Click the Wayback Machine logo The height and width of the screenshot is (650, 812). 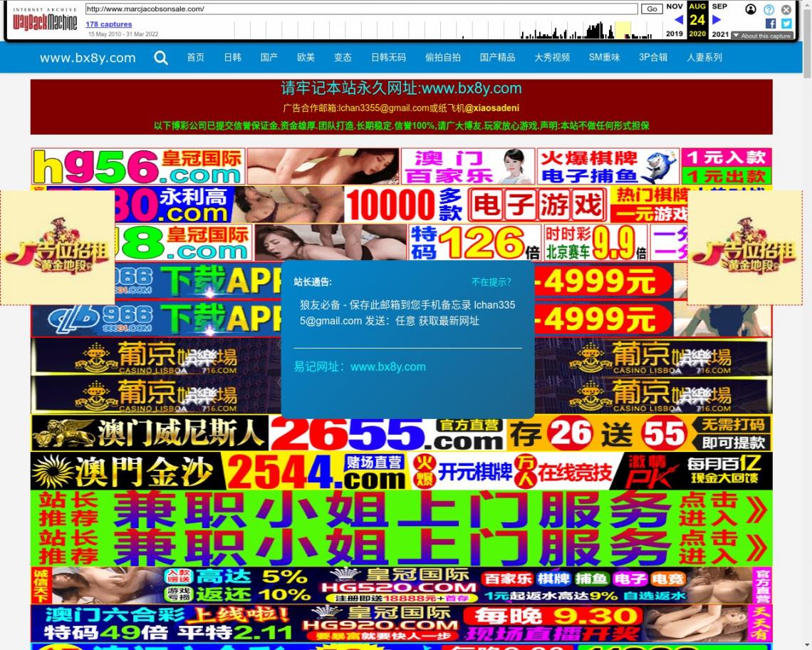(45, 19)
